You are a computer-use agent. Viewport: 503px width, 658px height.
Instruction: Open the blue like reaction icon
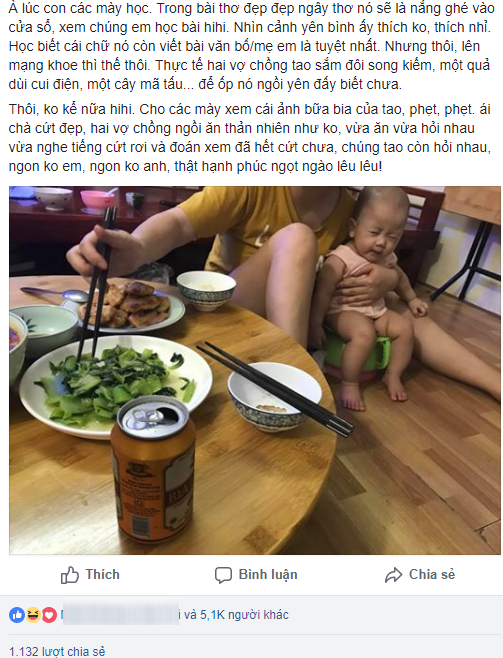pyautogui.click(x=17, y=615)
